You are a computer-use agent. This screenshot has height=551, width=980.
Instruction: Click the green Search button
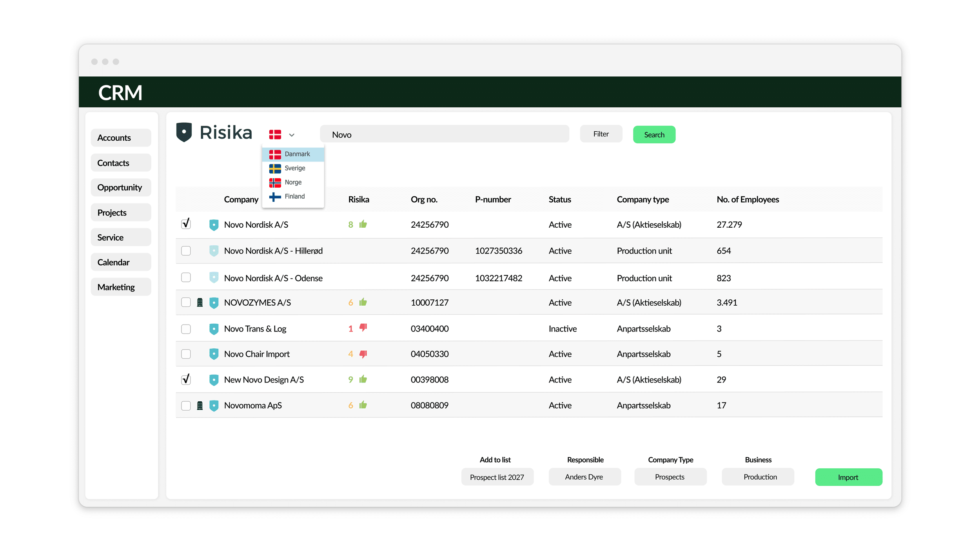(x=654, y=134)
